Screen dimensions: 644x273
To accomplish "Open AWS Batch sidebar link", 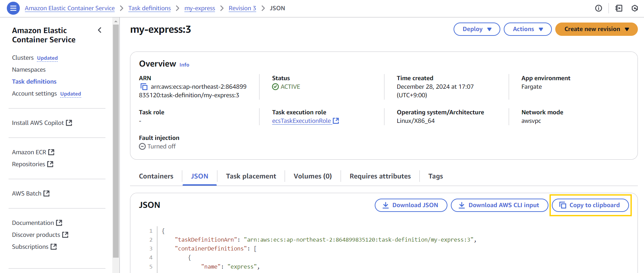I will click(27, 193).
